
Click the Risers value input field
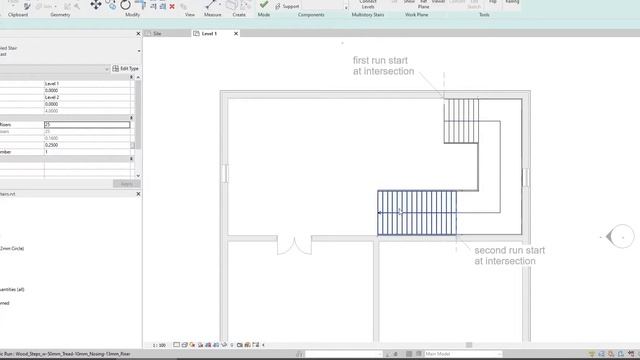[87, 124]
